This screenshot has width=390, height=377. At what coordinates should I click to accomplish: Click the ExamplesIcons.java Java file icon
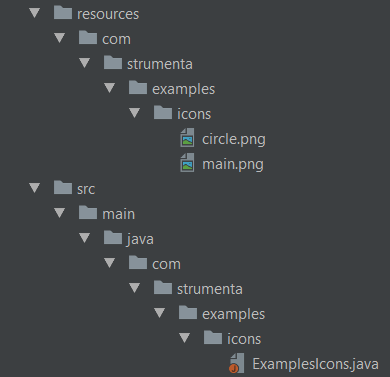(237, 363)
